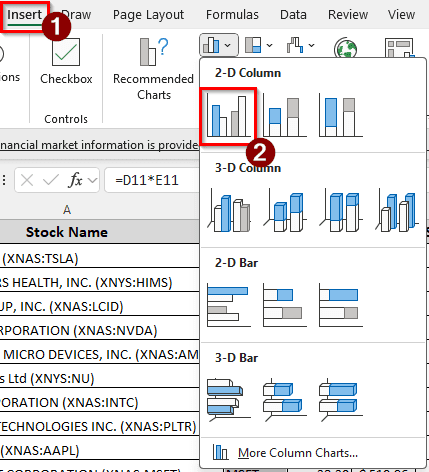429x472 pixels.
Task: Open Recommended Charts
Action: pos(153,68)
